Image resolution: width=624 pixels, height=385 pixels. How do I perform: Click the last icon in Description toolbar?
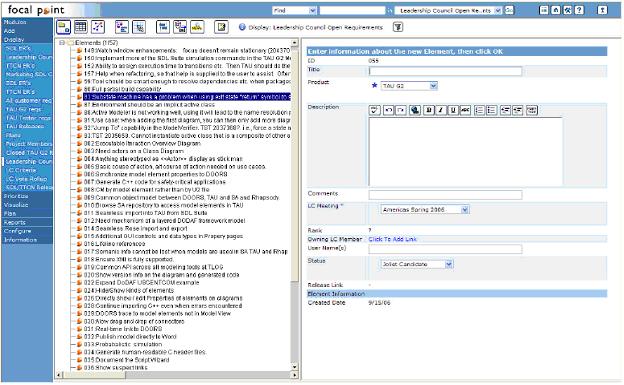coord(532,110)
